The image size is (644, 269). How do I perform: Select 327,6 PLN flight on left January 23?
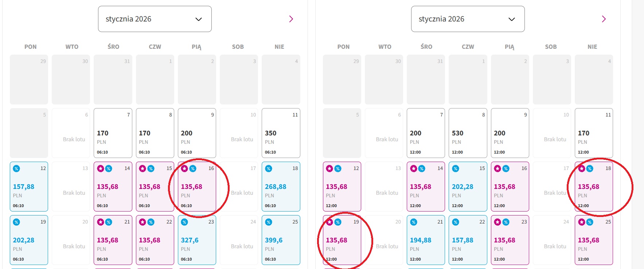197,240
